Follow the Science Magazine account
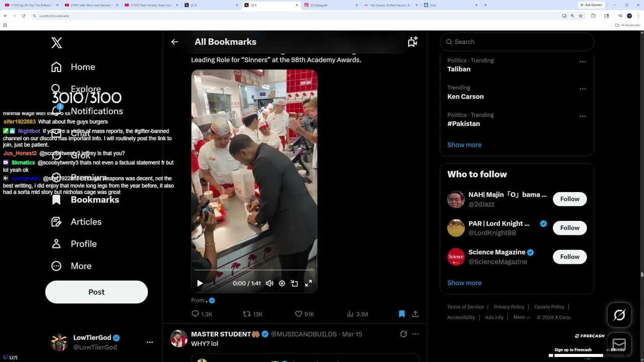The image size is (644, 362). pos(570,257)
